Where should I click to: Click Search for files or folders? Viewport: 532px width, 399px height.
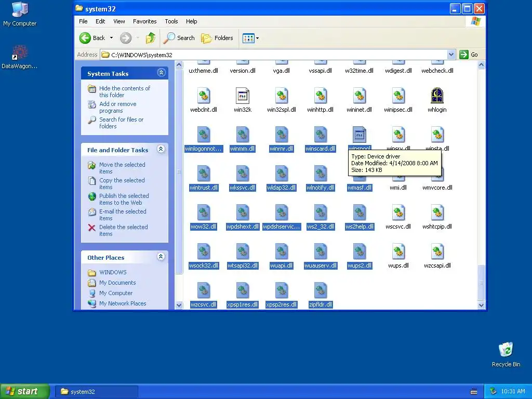click(121, 123)
